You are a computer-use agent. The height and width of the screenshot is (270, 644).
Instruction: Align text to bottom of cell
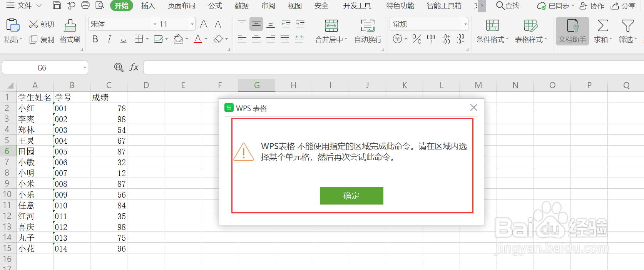pyautogui.click(x=271, y=24)
